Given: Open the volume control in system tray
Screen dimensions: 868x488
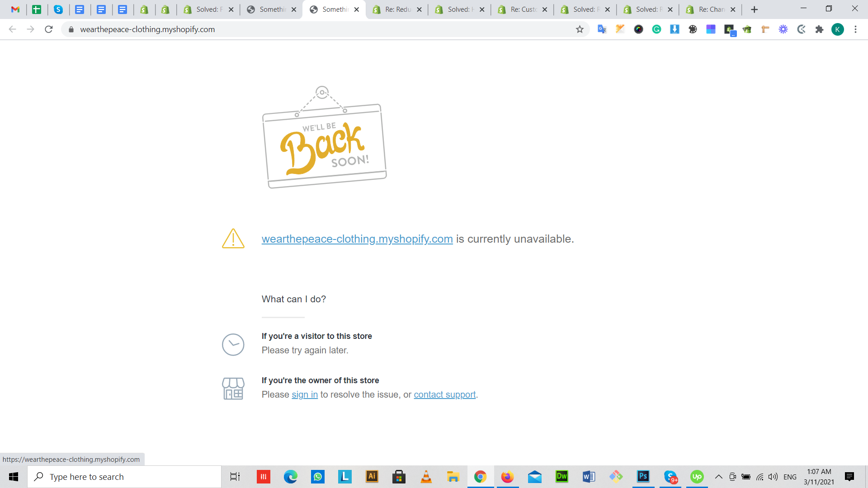Looking at the screenshot, I should (773, 477).
